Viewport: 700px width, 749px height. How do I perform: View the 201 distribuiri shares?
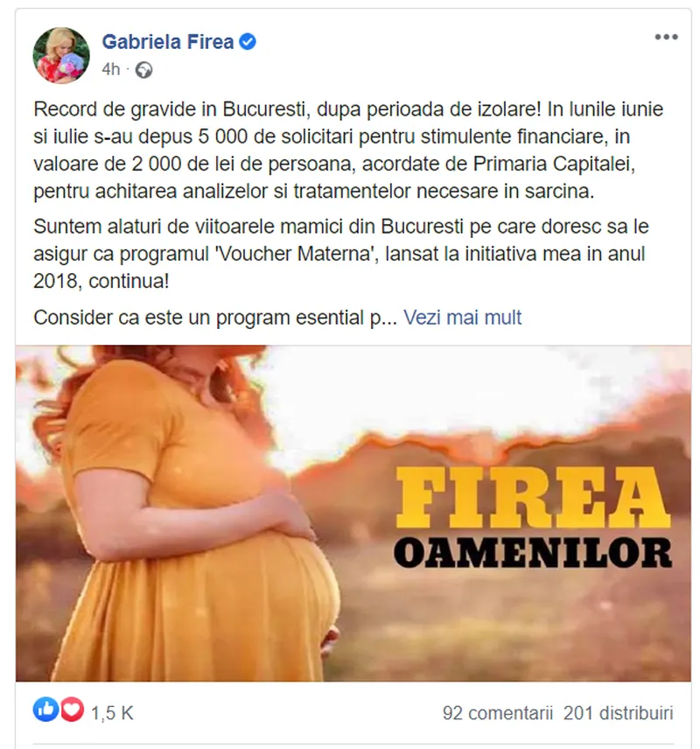[x=619, y=713]
